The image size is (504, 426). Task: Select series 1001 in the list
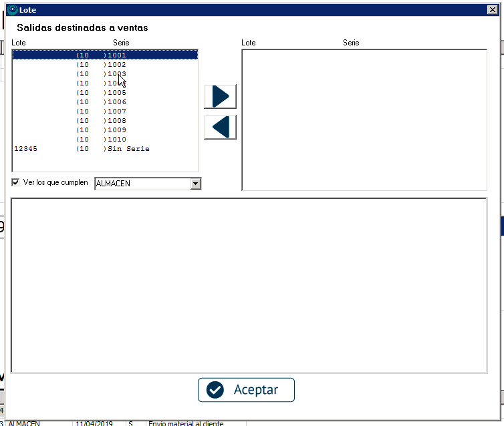116,55
